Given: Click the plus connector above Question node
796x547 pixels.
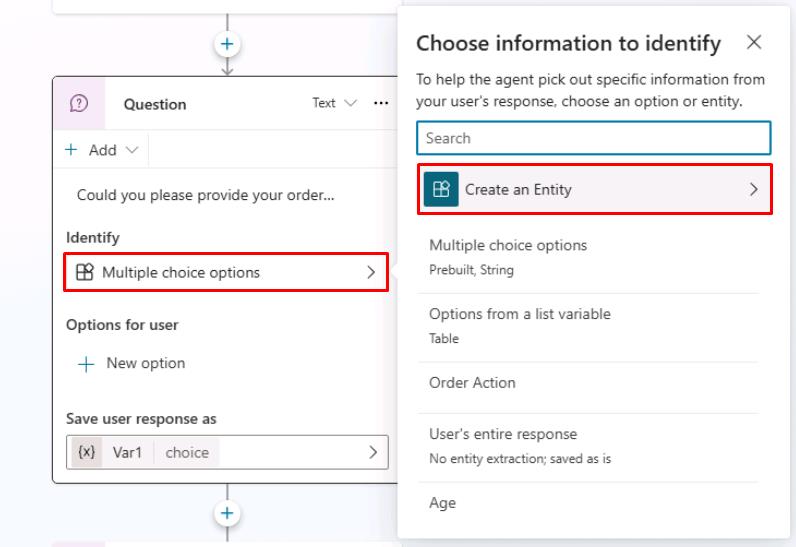Looking at the screenshot, I should 227,44.
